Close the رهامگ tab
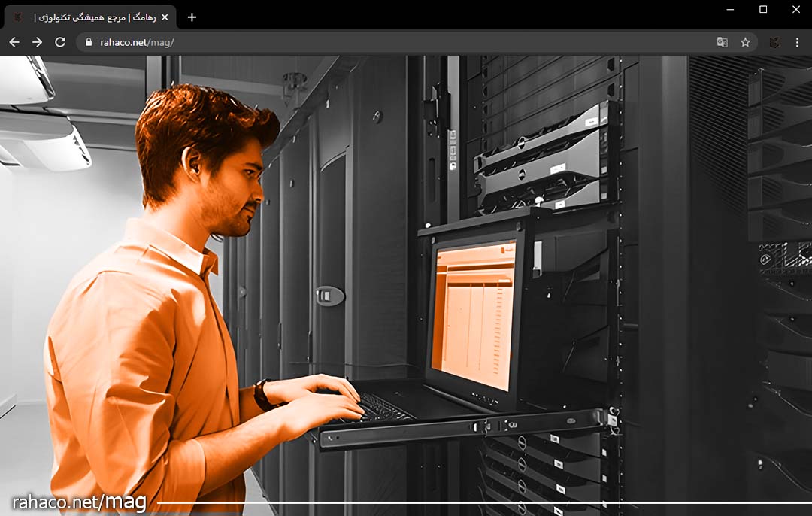The height and width of the screenshot is (516, 812). 165,17
